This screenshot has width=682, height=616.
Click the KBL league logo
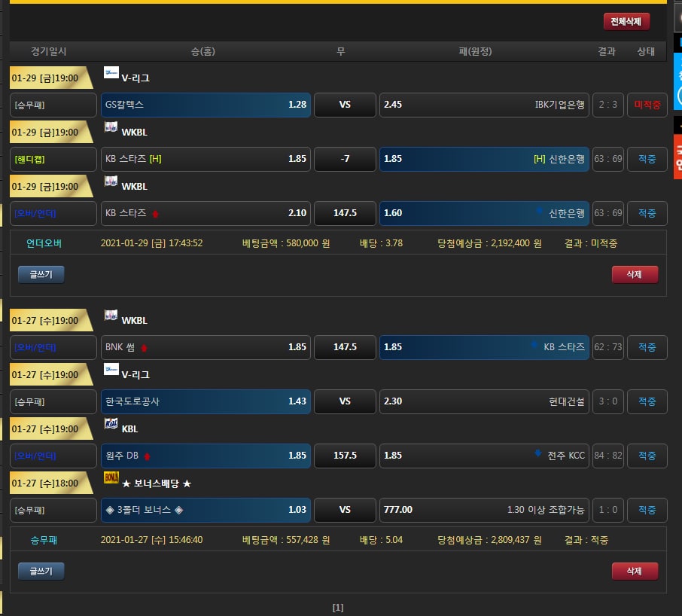pos(111,425)
